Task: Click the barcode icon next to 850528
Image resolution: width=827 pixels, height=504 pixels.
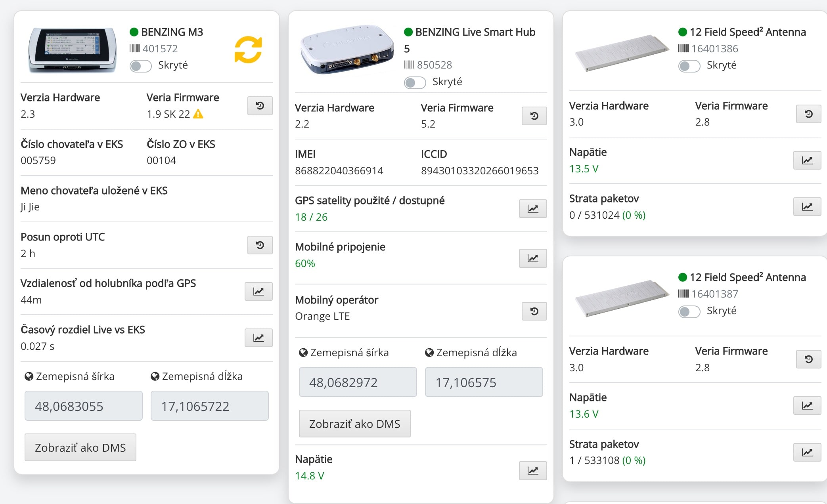Action: click(x=409, y=65)
